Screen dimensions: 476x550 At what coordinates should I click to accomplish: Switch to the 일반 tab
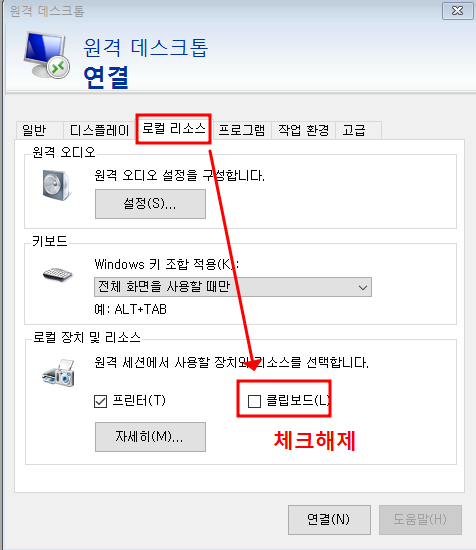(34, 130)
